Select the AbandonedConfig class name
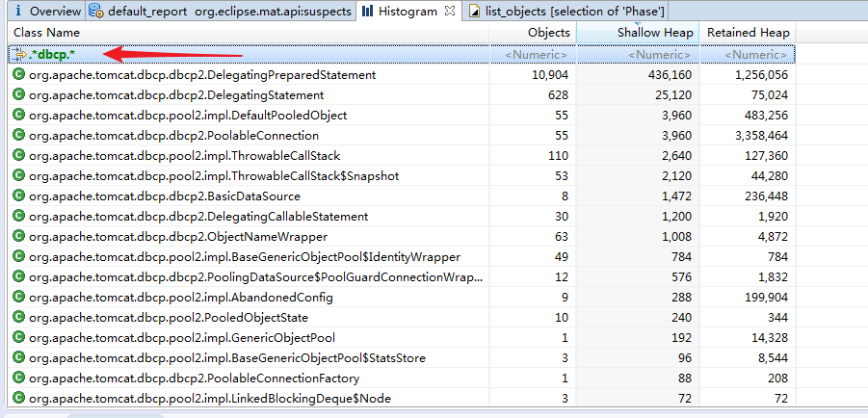Viewport: 868px width, 418px height. coord(180,298)
